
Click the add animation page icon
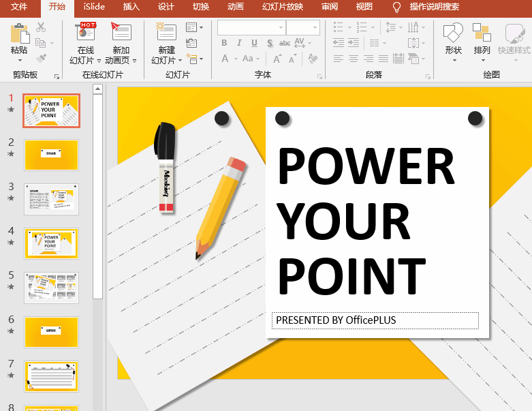pos(121,31)
